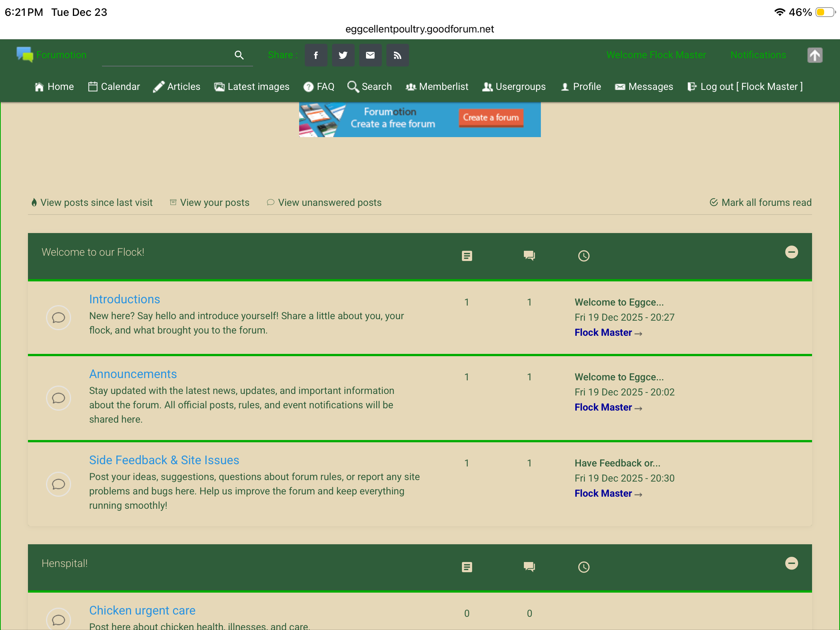Collapse the Welcome to our Flock category
This screenshot has width=840, height=630.
[791, 252]
